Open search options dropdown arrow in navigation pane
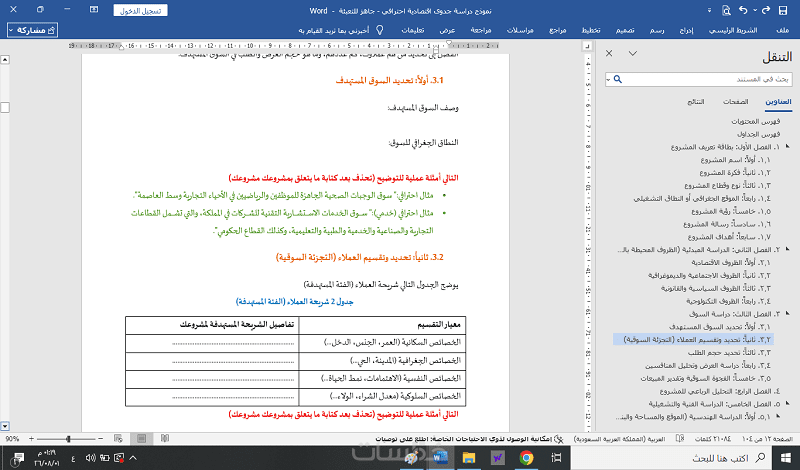 tap(608, 80)
